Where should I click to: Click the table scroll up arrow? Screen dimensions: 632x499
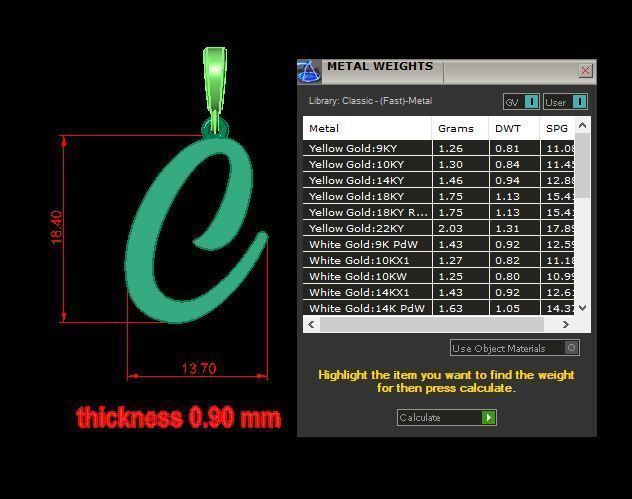pyautogui.click(x=582, y=125)
